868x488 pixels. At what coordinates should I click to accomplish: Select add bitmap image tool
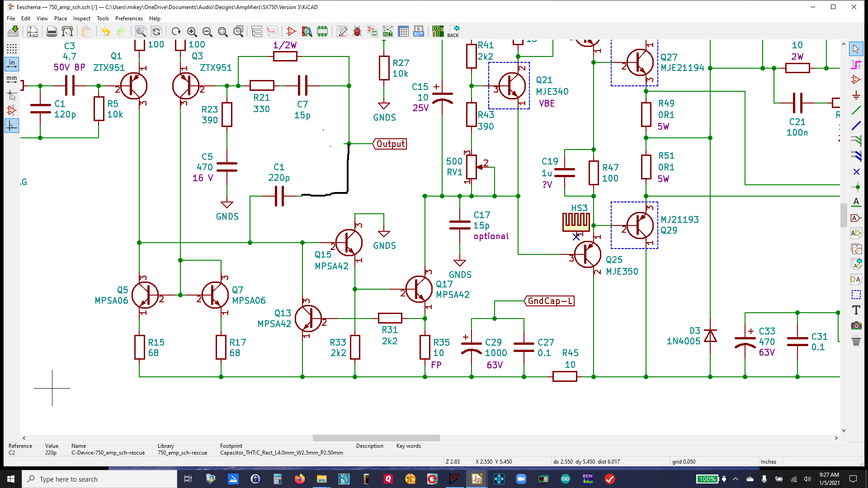coord(856,325)
